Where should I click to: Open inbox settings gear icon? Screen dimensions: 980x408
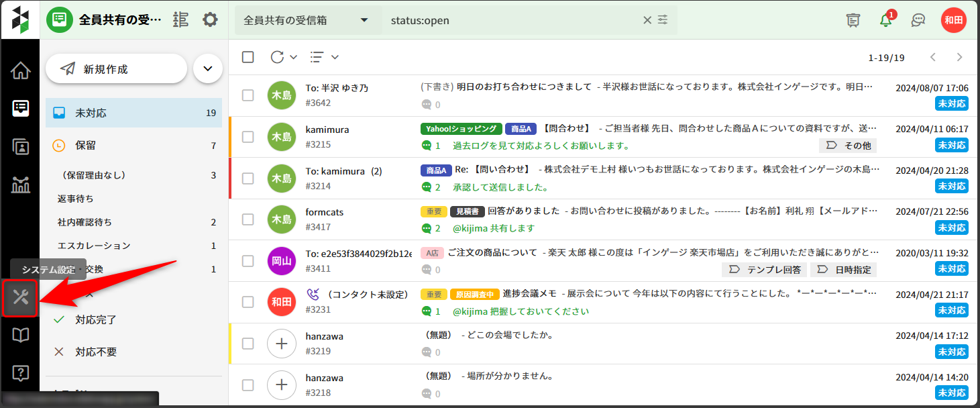[x=210, y=19]
